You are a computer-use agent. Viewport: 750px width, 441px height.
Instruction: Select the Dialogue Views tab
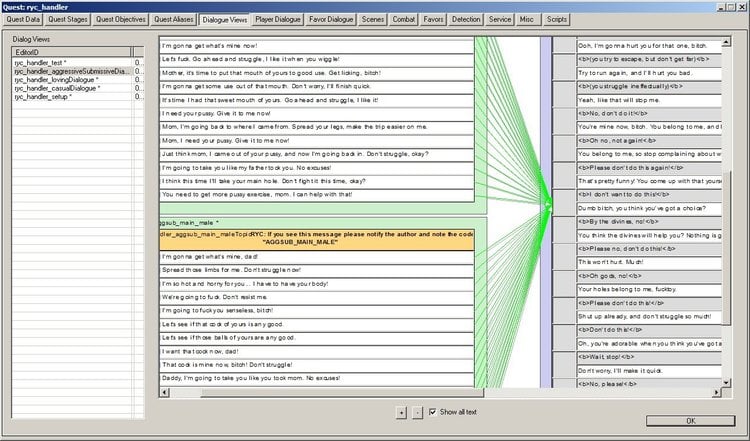(x=224, y=20)
